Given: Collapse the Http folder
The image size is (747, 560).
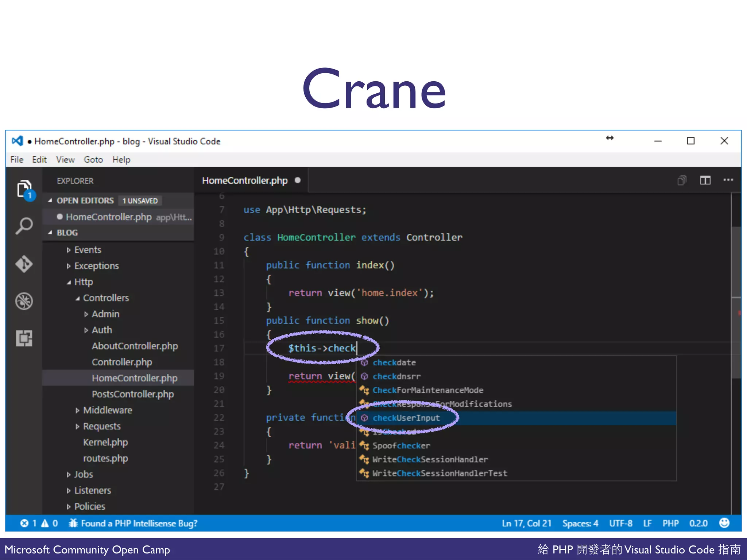Looking at the screenshot, I should [69, 282].
